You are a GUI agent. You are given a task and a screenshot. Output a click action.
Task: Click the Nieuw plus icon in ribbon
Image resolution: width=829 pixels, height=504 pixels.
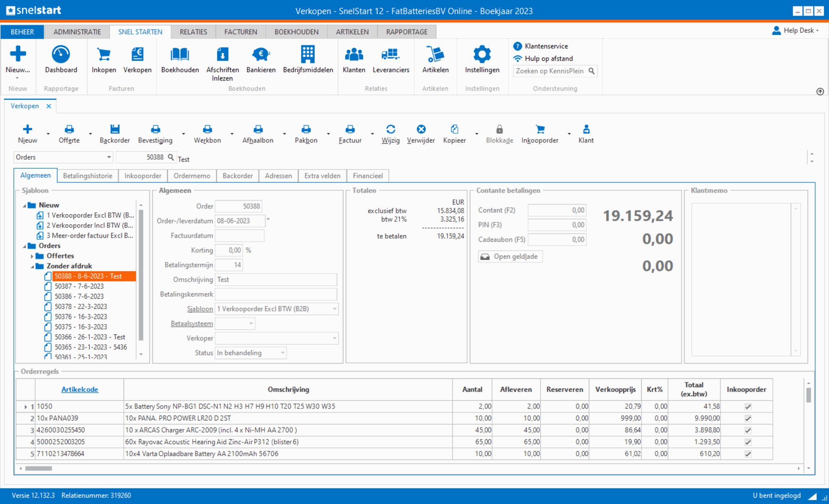click(x=18, y=54)
